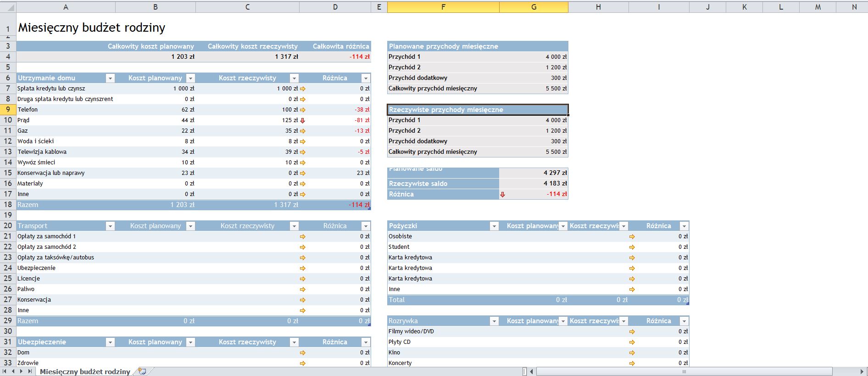The width and height of the screenshot is (868, 376).
Task: Select Konserwacja lub naprawy cell
Action: (66, 173)
